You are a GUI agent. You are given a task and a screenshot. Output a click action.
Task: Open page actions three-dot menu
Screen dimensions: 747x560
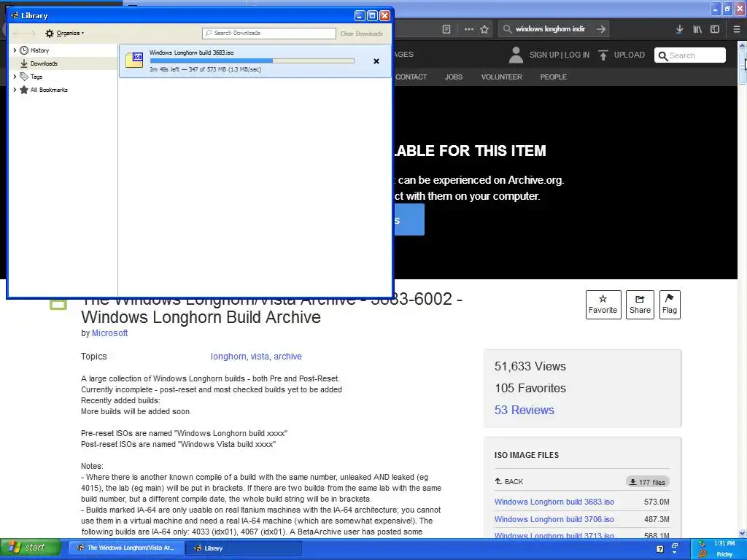point(469,29)
